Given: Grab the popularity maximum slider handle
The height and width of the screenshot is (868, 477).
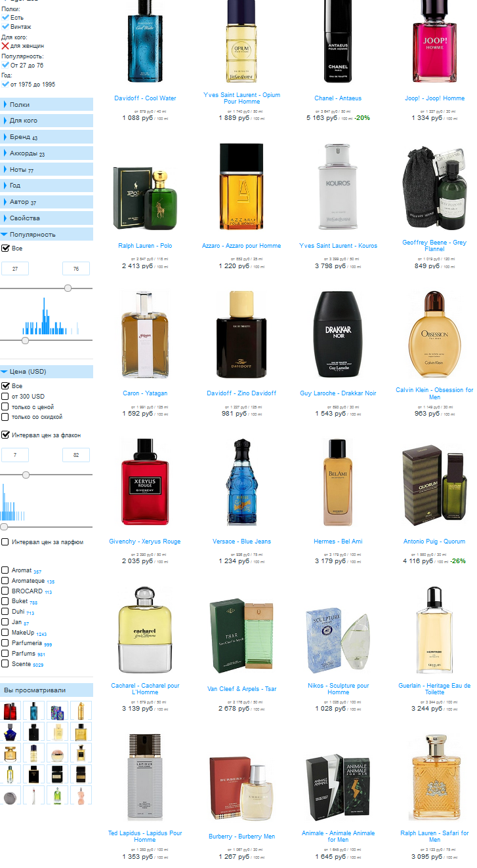Looking at the screenshot, I should coord(68,288).
